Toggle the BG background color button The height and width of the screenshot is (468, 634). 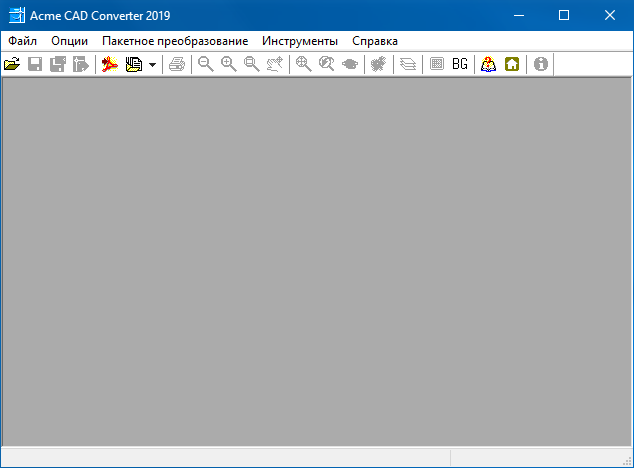click(x=460, y=64)
